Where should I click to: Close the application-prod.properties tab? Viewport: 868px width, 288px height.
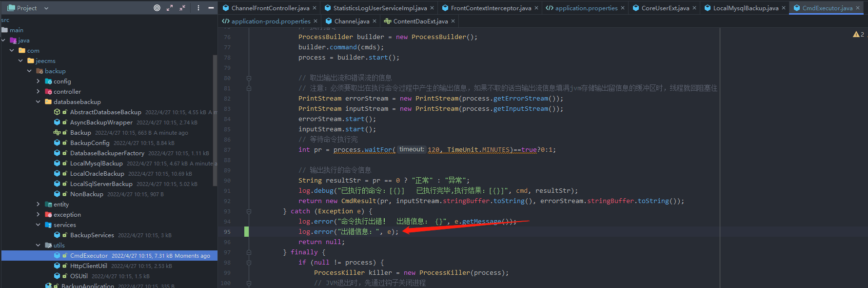(316, 21)
